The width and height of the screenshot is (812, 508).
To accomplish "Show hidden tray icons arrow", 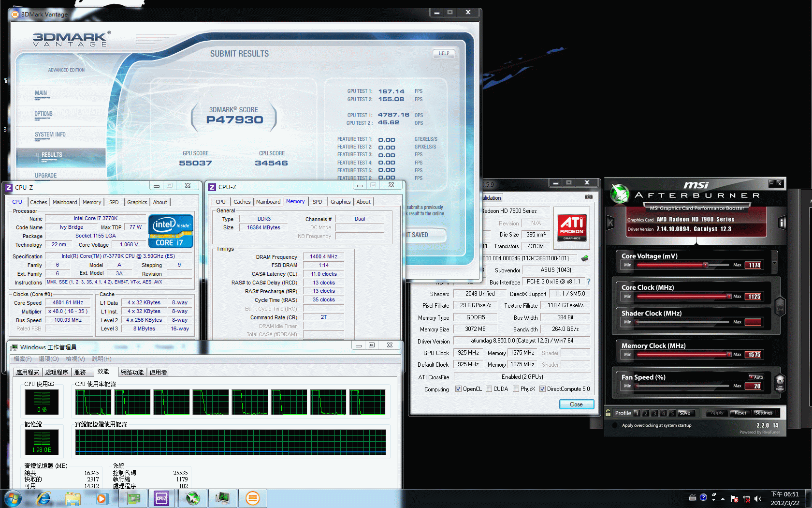I will [723, 498].
